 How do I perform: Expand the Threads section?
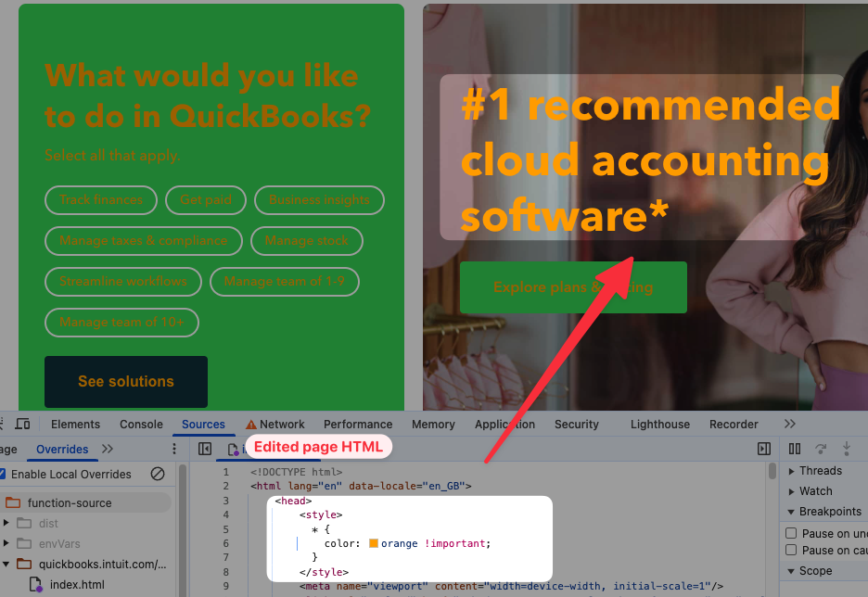(791, 472)
